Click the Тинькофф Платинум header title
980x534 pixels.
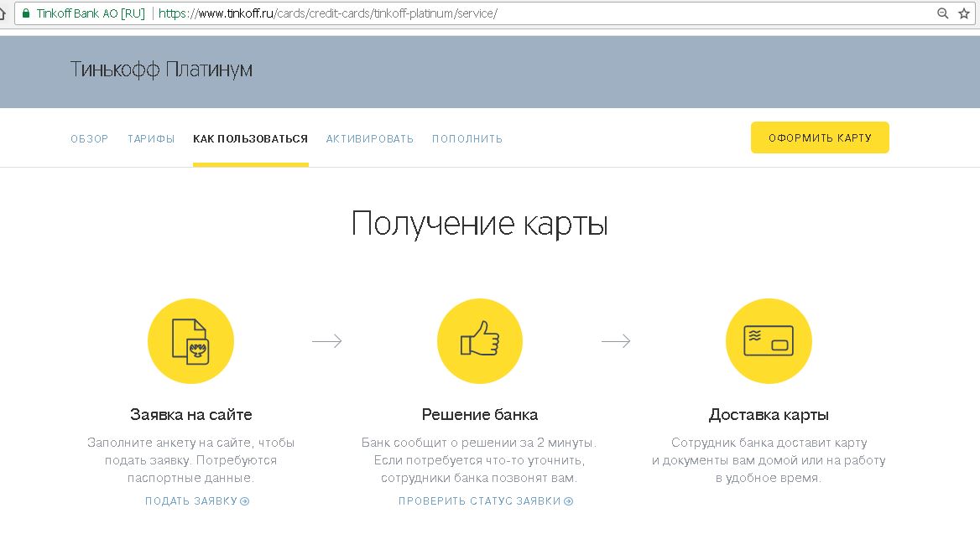pyautogui.click(x=161, y=70)
